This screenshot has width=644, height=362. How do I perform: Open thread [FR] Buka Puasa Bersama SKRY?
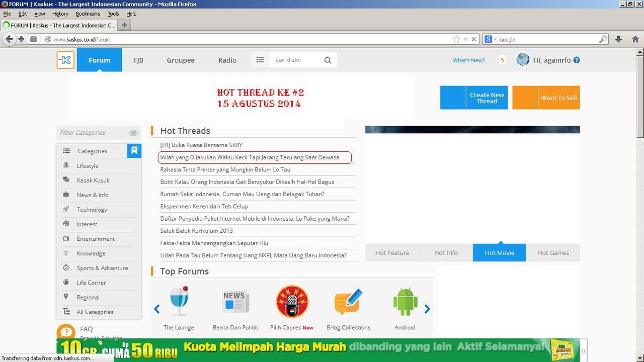click(x=201, y=145)
